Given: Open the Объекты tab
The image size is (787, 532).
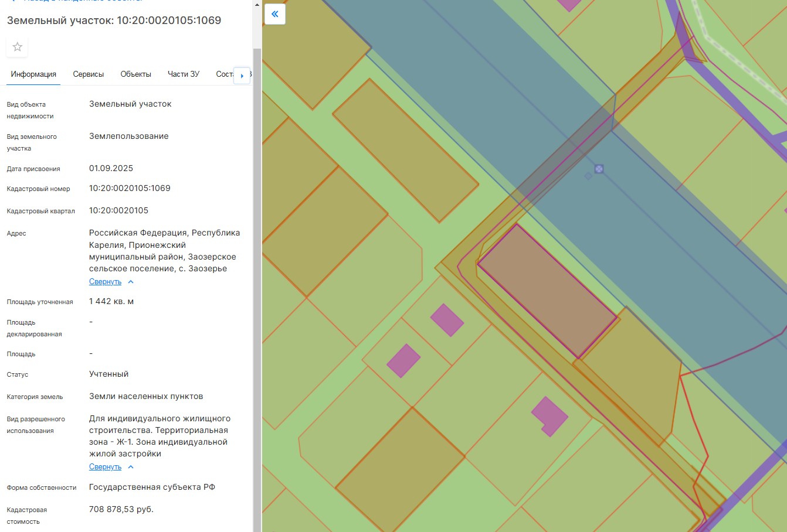Looking at the screenshot, I should (x=136, y=74).
